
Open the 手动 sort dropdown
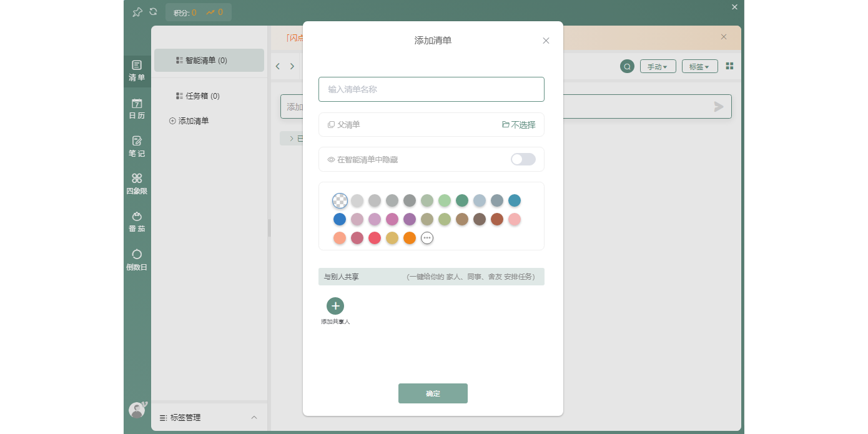[658, 66]
